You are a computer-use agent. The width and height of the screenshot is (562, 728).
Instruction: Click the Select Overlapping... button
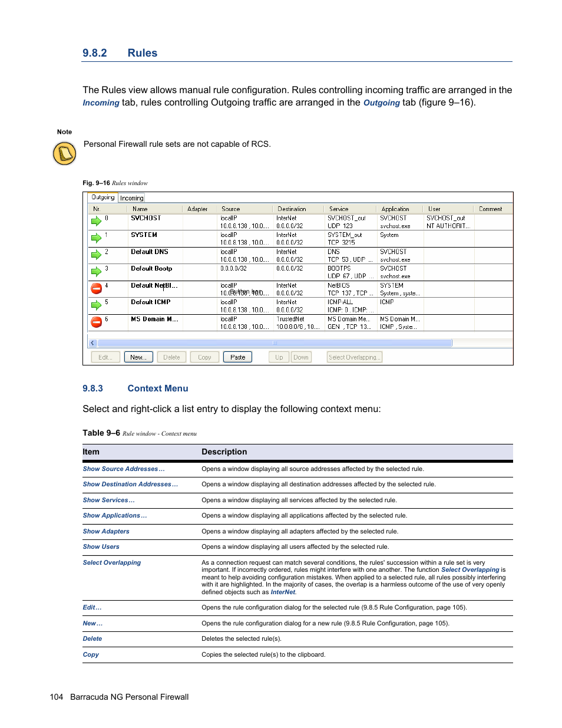[x=355, y=357]
